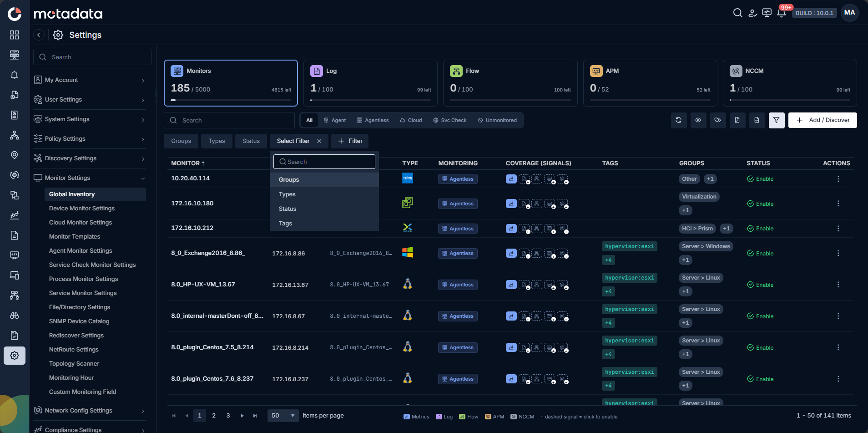Expand Network Config Settings section

[90, 411]
